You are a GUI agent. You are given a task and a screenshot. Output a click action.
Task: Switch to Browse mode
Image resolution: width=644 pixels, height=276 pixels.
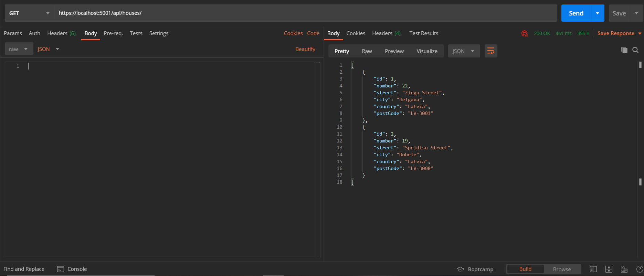[562, 269]
